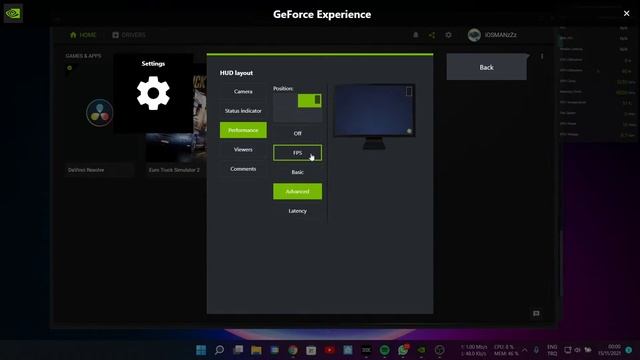
Task: Set HUD position to the bottom-left quadrant
Action: (285, 115)
